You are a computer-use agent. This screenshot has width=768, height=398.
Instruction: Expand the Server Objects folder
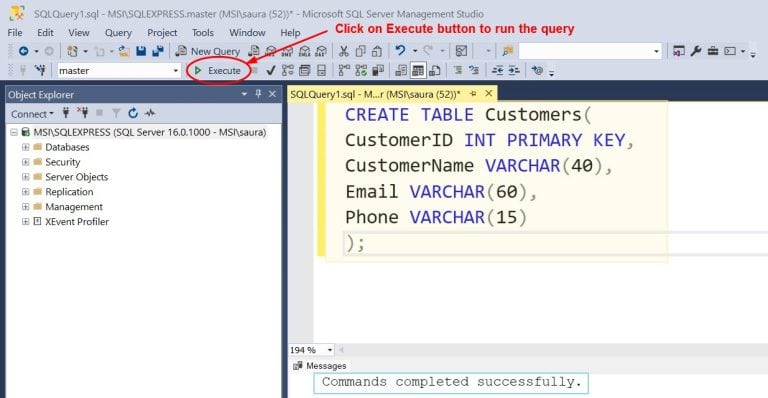(x=25, y=177)
